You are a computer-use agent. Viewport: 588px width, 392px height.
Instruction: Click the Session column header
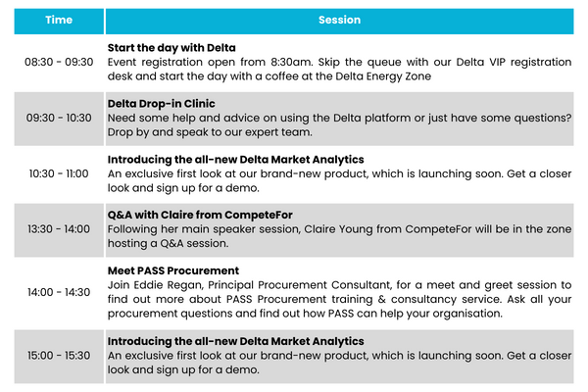[x=339, y=21]
